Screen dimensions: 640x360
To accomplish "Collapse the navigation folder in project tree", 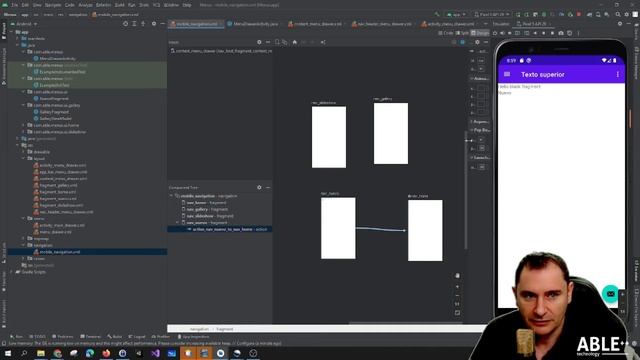I will point(24,245).
